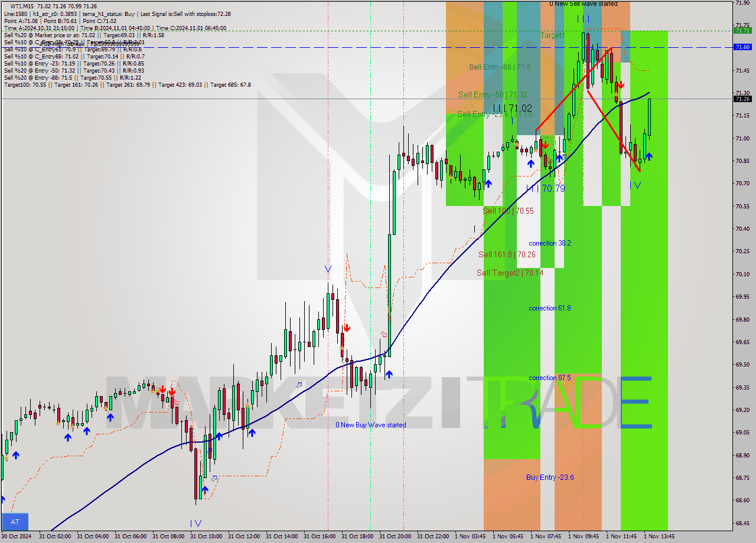Select the 'Sell 100 | 70.55' label
Image resolution: width=756 pixels, height=543 pixels.
pyautogui.click(x=508, y=211)
